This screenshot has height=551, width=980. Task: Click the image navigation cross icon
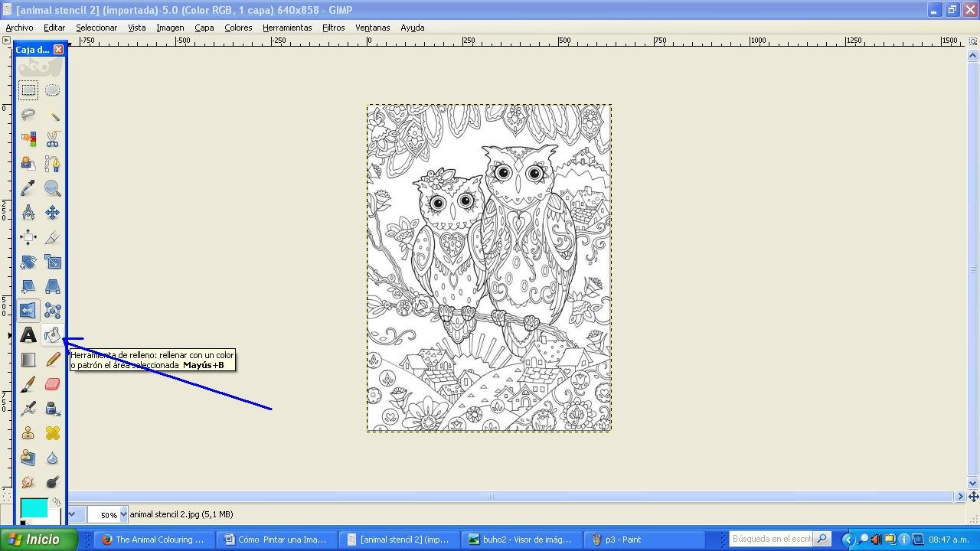pyautogui.click(x=973, y=497)
